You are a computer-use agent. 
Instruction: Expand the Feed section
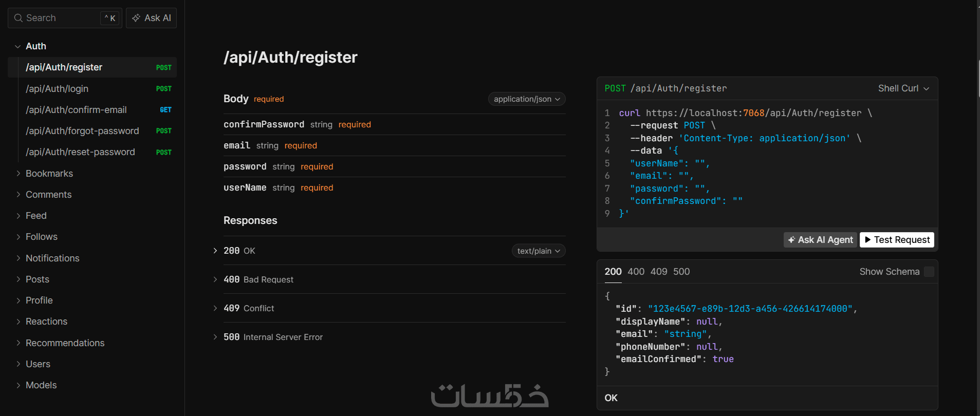click(x=18, y=216)
